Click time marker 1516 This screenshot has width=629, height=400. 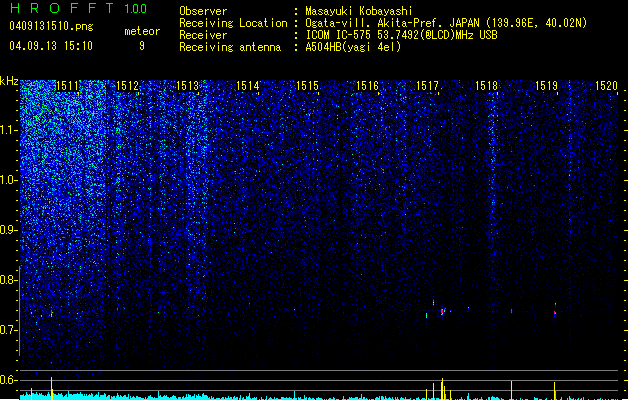(367, 86)
